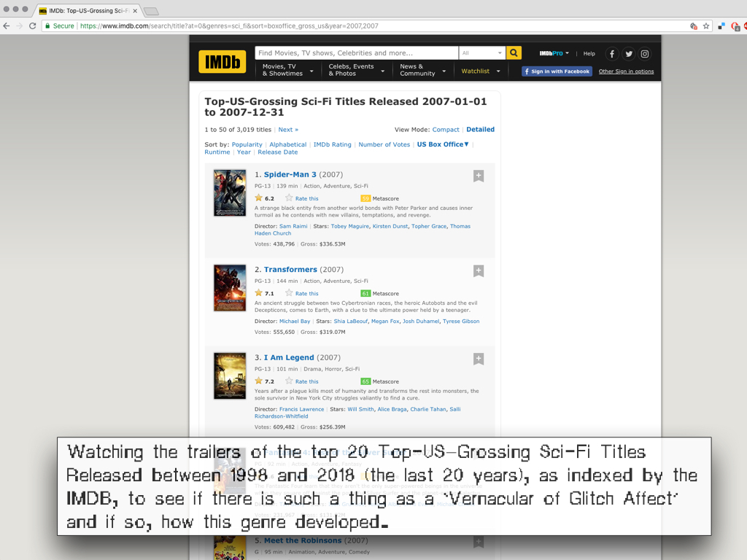Open director Michael Bay's page
Viewport: 747px width, 560px height.
click(x=295, y=321)
